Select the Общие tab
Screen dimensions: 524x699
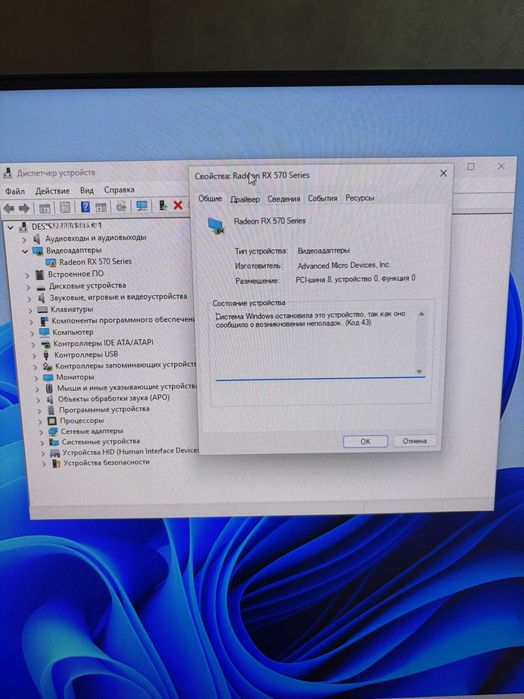click(210, 198)
